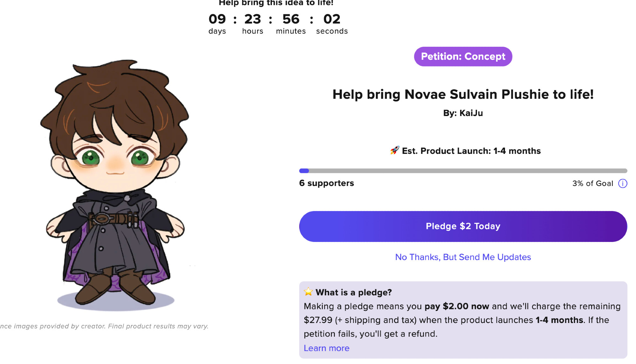636x364 pixels.
Task: Click the 3% of Goal text
Action: (592, 183)
